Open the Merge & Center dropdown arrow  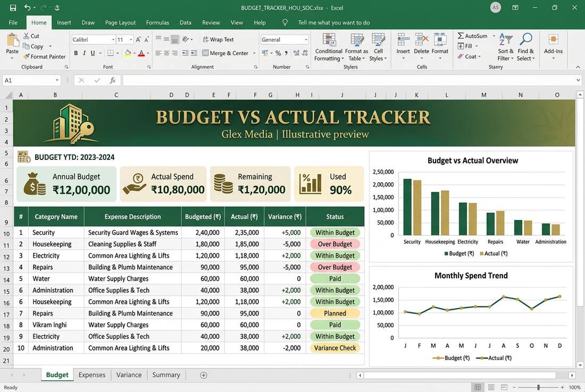pyautogui.click(x=254, y=53)
